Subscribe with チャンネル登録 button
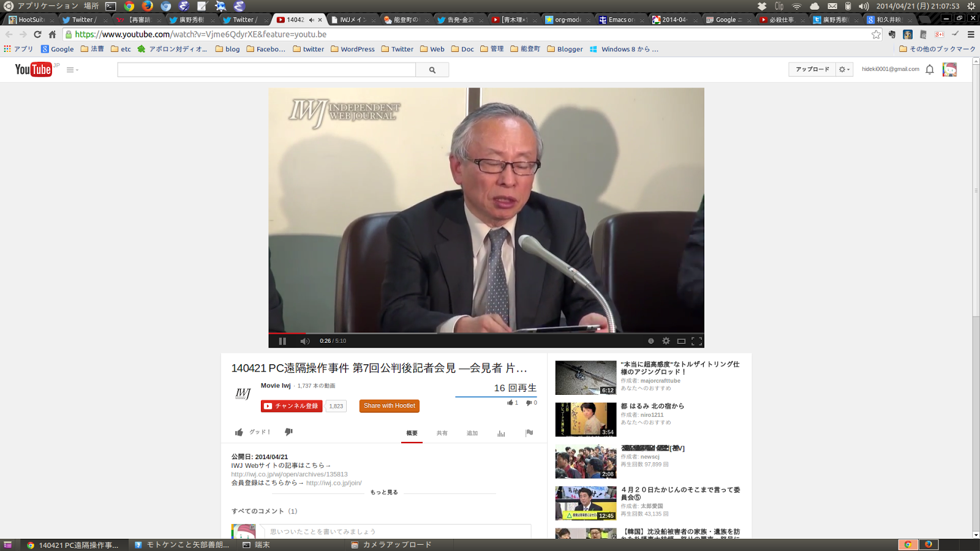This screenshot has width=980, height=551. (x=292, y=406)
